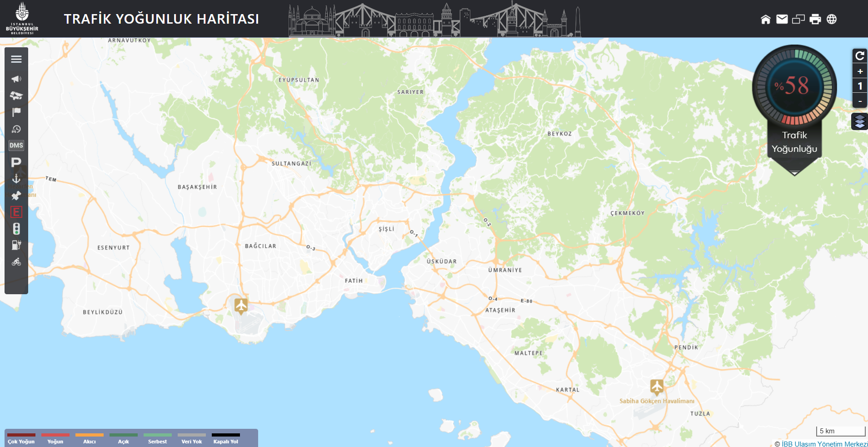Show bicycle routes with the cyclist icon
The width and height of the screenshot is (868, 447).
pyautogui.click(x=16, y=262)
